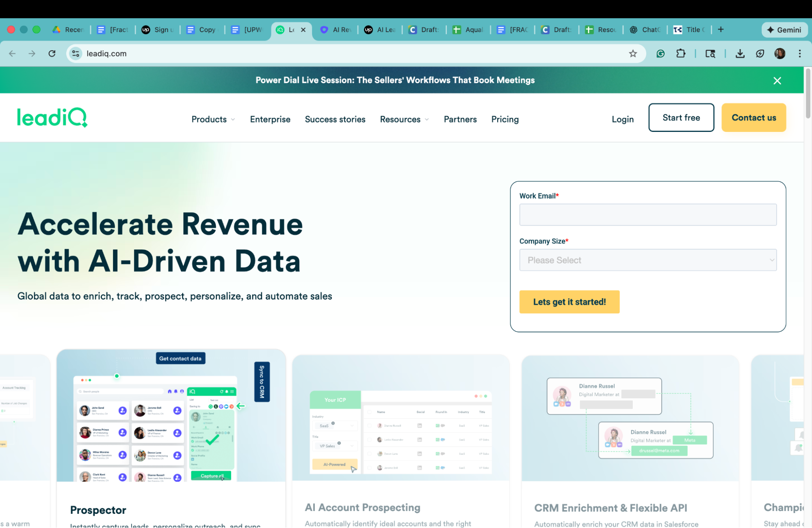Screen dimensions: 812x528
Task: Open the Chrome profile avatar
Action: click(x=780, y=54)
